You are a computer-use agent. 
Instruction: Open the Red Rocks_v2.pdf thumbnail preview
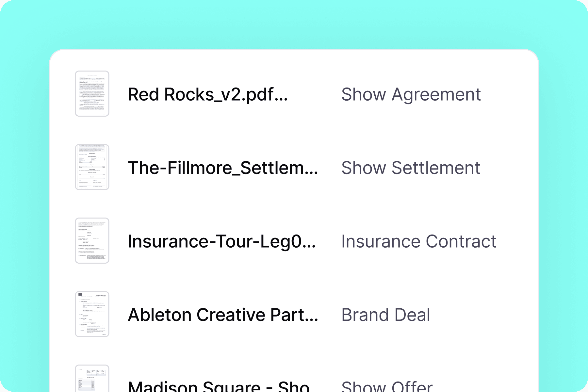(x=92, y=93)
